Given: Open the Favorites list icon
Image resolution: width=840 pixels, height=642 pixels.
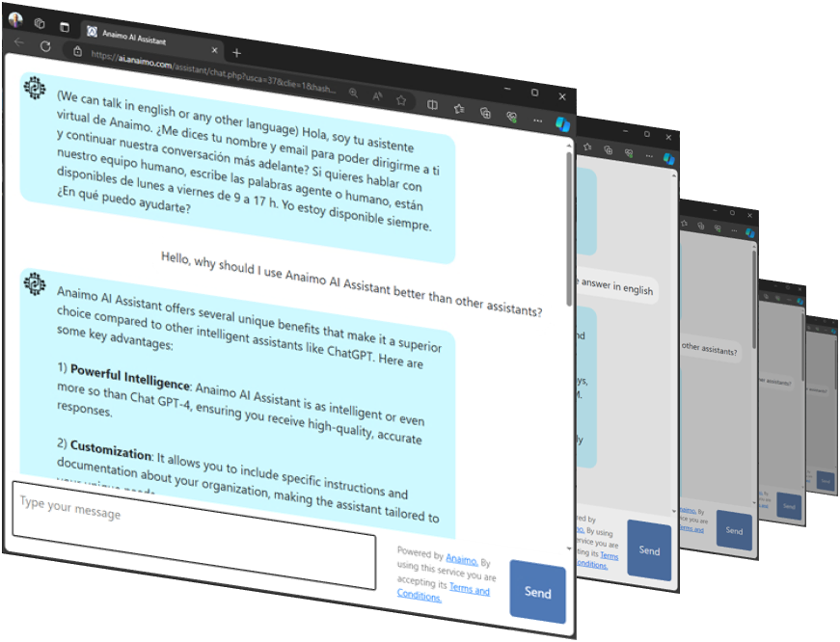Looking at the screenshot, I should point(459,108).
